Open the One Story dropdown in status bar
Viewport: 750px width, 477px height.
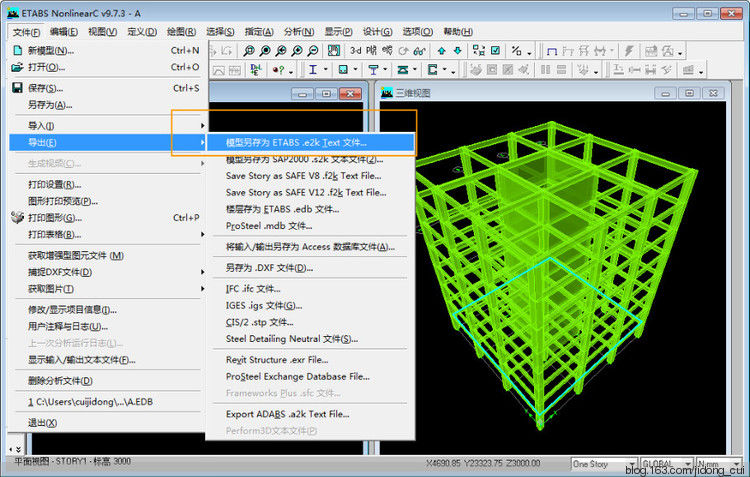coord(631,464)
